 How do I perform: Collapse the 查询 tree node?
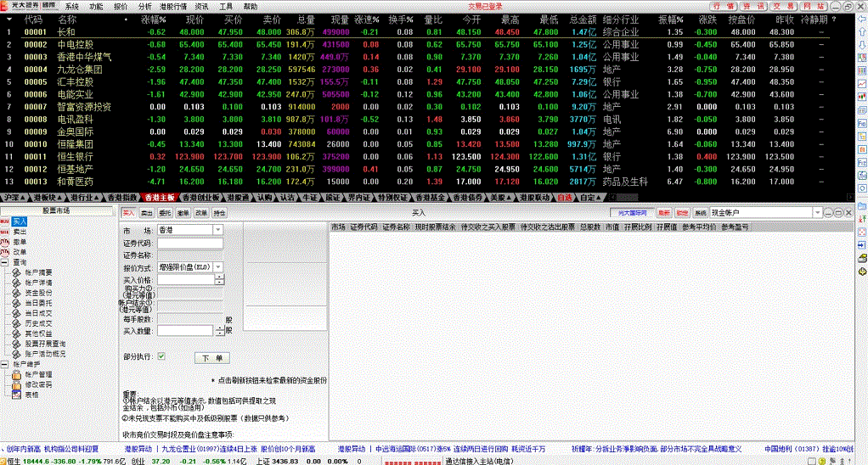[x=4, y=262]
